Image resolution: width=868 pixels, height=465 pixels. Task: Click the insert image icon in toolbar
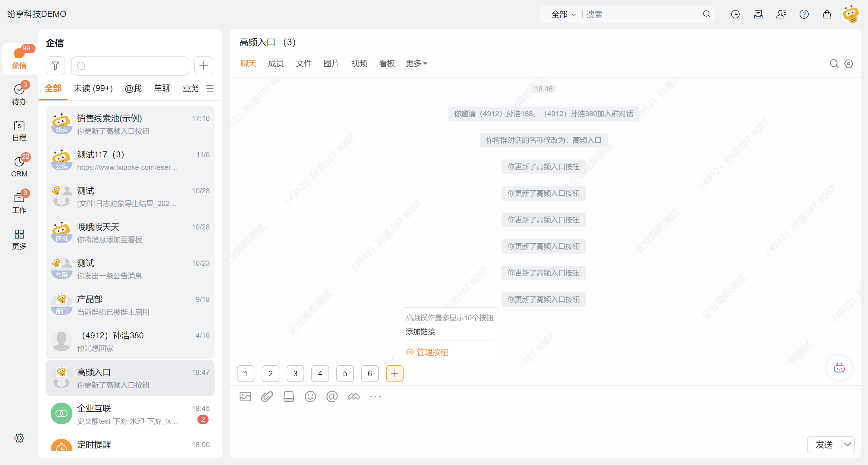245,397
